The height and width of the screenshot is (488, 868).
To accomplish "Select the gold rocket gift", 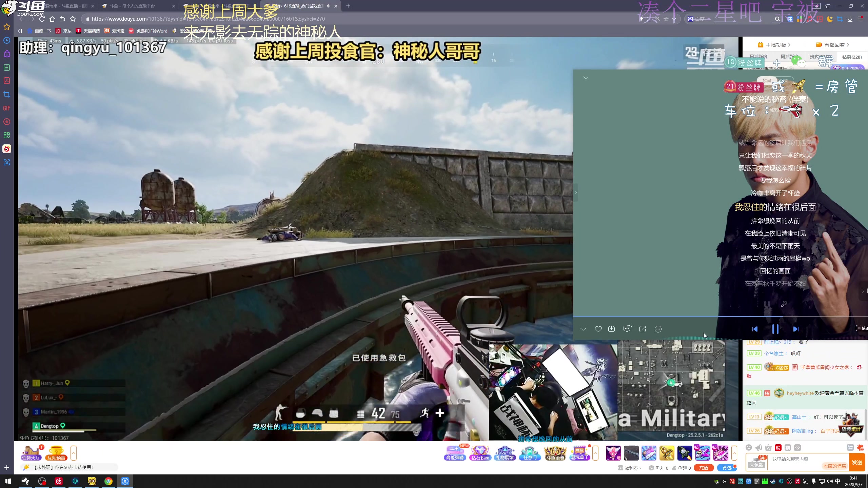I will click(667, 453).
